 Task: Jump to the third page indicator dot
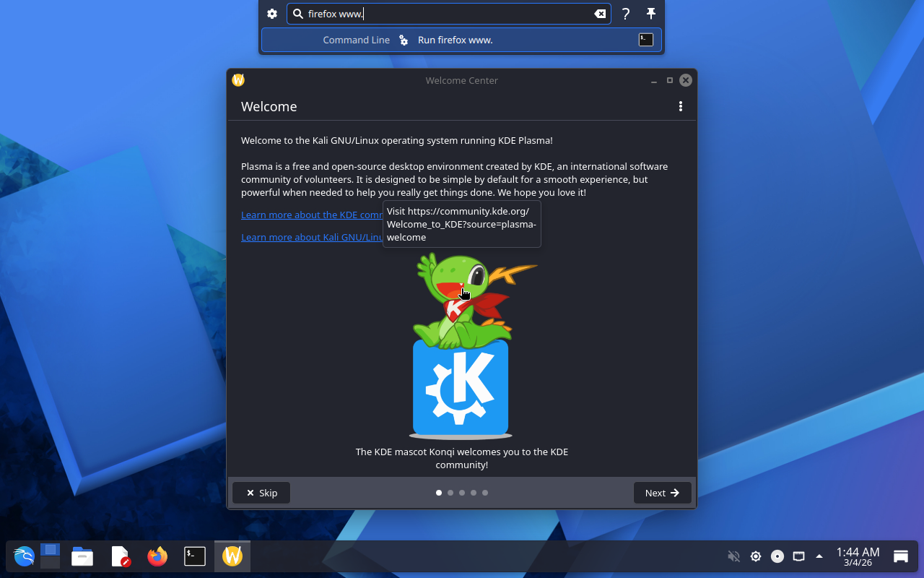(462, 493)
